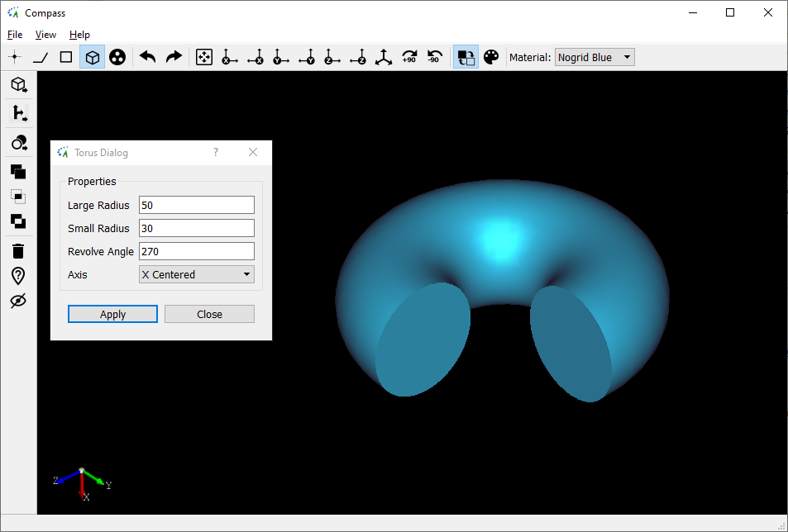Select the vertex point selection mode
The image size is (788, 532).
[14, 57]
